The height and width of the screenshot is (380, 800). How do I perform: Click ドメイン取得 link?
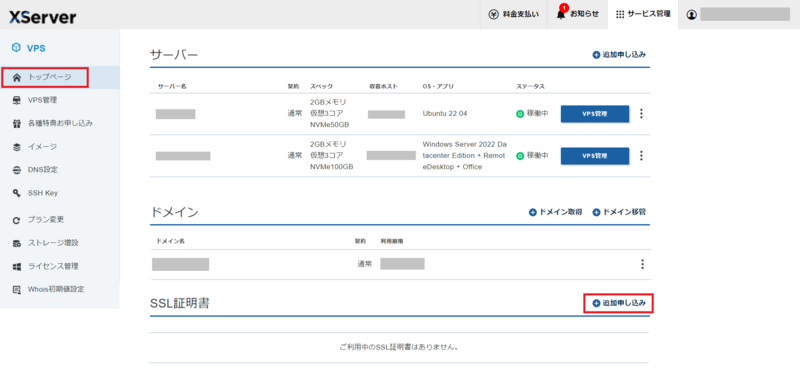tap(556, 212)
